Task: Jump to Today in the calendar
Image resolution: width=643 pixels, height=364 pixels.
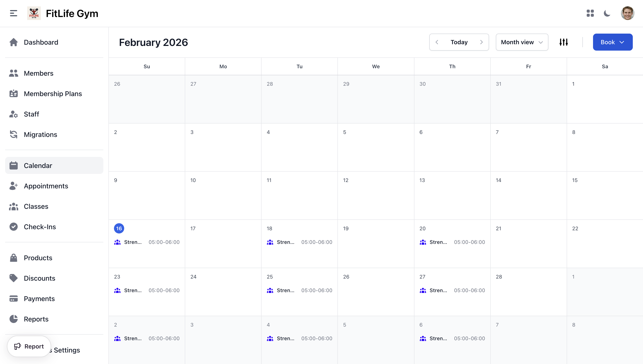Action: coord(459,42)
